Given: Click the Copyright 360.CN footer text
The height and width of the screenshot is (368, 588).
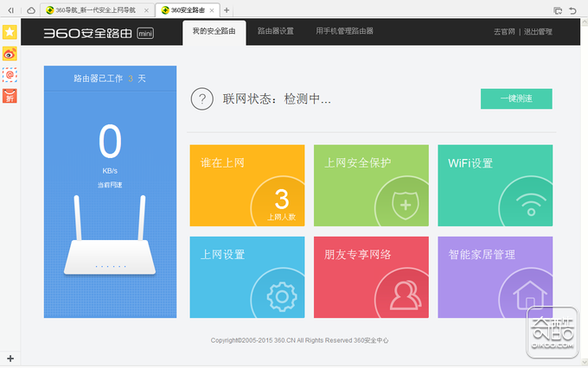Looking at the screenshot, I should (300, 340).
